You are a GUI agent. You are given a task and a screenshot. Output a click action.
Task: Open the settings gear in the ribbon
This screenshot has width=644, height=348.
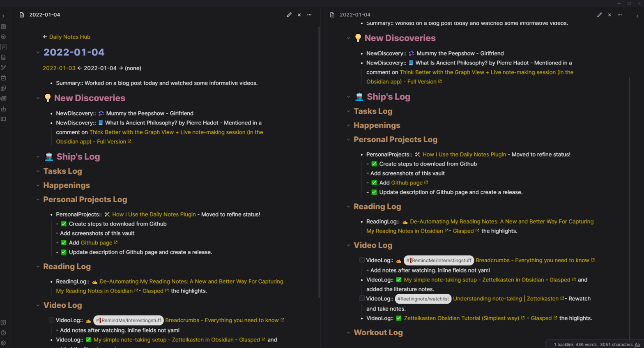point(3,343)
